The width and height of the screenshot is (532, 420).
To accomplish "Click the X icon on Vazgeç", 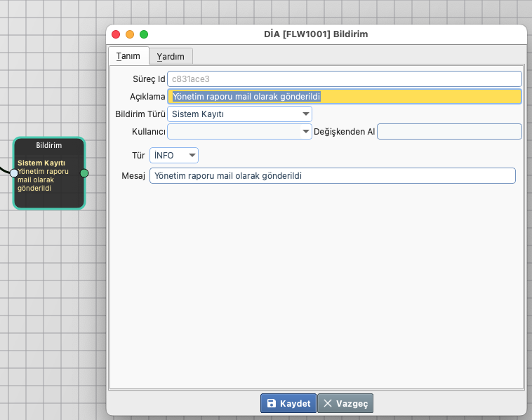I will [327, 403].
